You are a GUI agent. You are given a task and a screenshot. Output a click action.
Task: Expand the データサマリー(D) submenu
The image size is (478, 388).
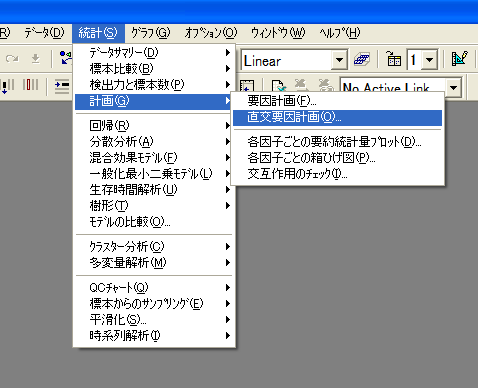pyautogui.click(x=154, y=52)
